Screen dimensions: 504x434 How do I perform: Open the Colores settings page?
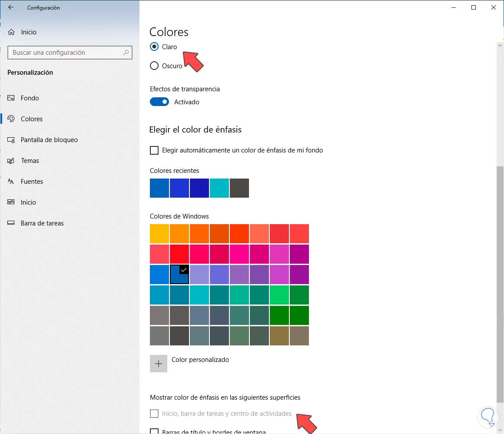tap(70, 119)
